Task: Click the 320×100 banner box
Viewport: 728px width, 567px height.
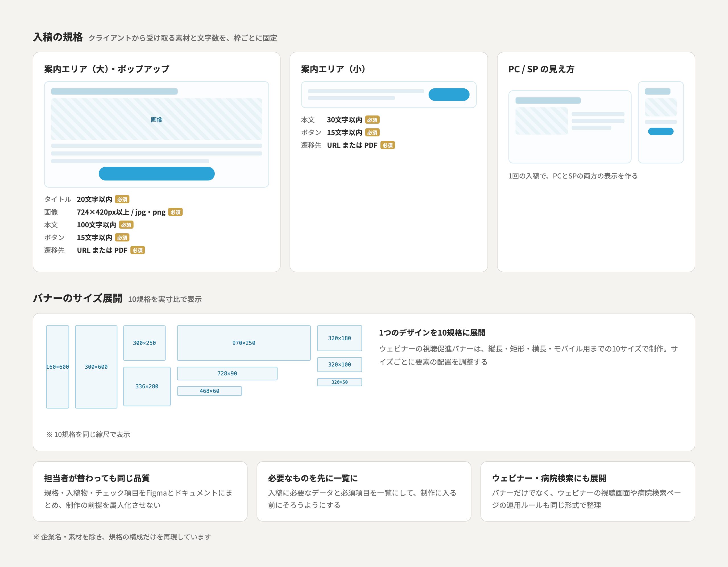Action: pyautogui.click(x=339, y=364)
